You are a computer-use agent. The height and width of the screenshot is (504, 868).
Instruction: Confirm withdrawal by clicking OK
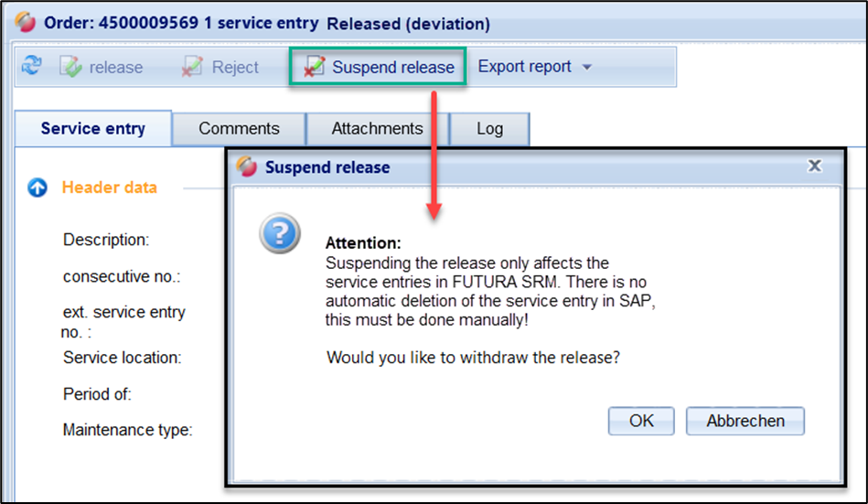(x=641, y=421)
